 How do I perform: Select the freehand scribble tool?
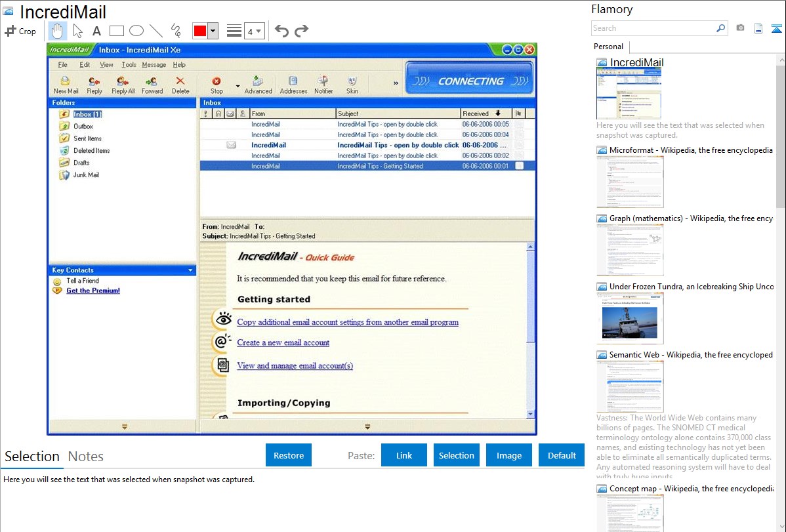[176, 31]
